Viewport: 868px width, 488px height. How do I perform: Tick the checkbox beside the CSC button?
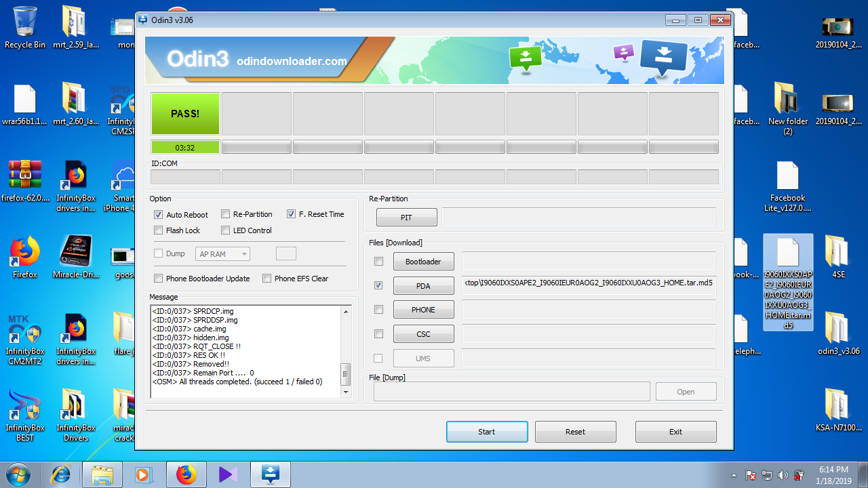(x=378, y=334)
